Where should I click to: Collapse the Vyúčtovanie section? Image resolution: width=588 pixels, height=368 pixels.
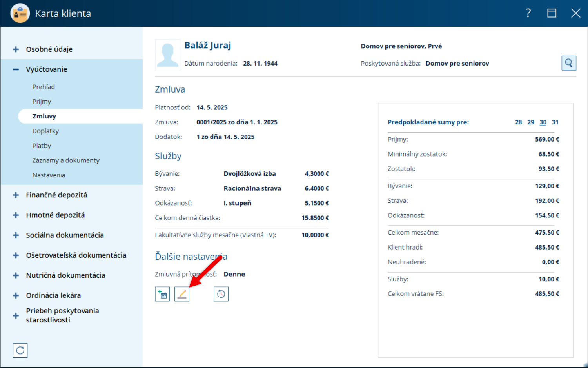[x=16, y=69]
